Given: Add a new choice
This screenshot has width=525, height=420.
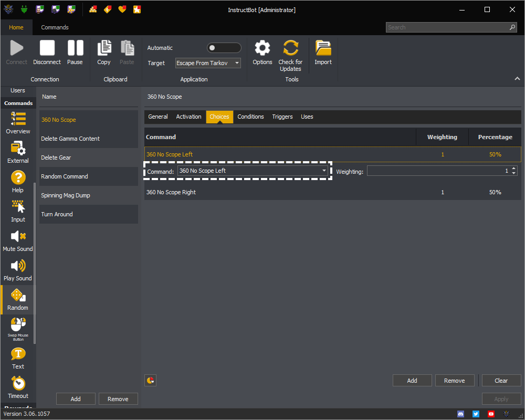Looking at the screenshot, I should coord(412,381).
